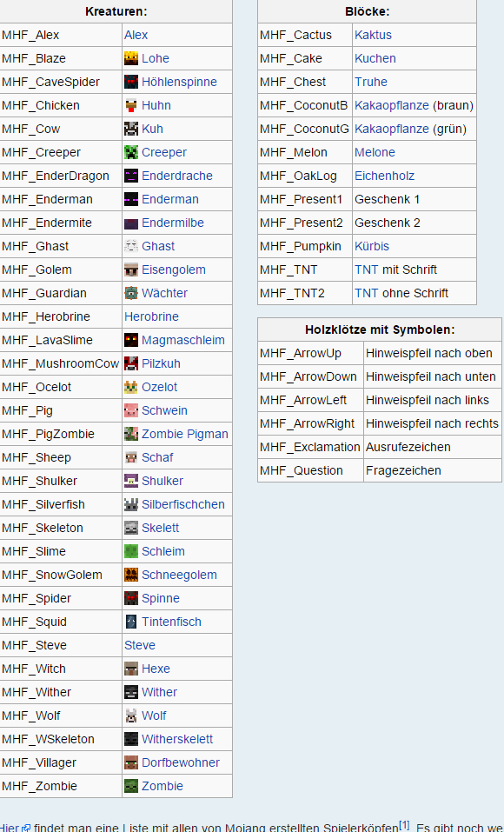Click the Ghast face icon
Screen dimensions: 504x832
[x=131, y=246]
